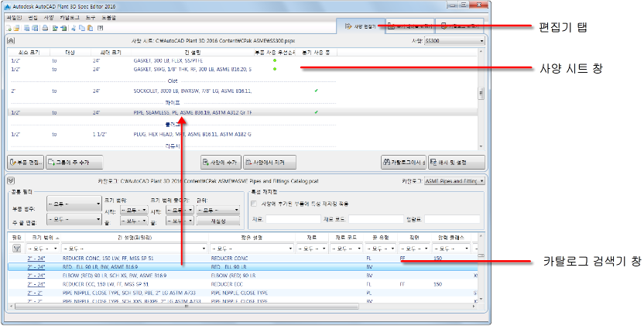Click the export icon right of Print

[x=55, y=28]
